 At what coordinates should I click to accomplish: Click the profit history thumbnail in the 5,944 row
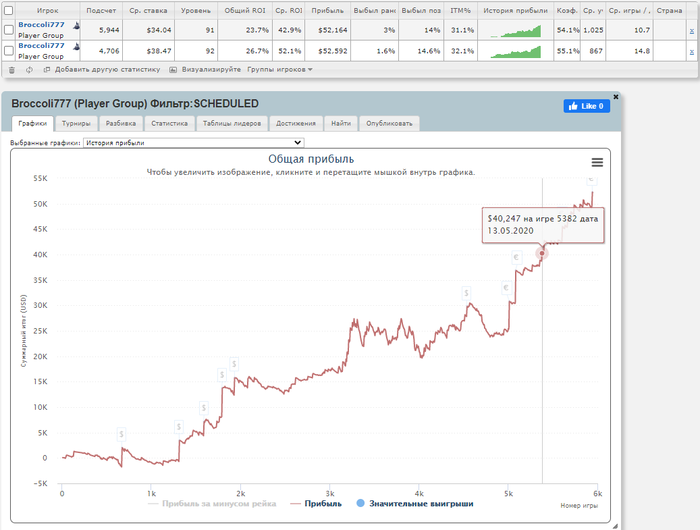(x=515, y=31)
